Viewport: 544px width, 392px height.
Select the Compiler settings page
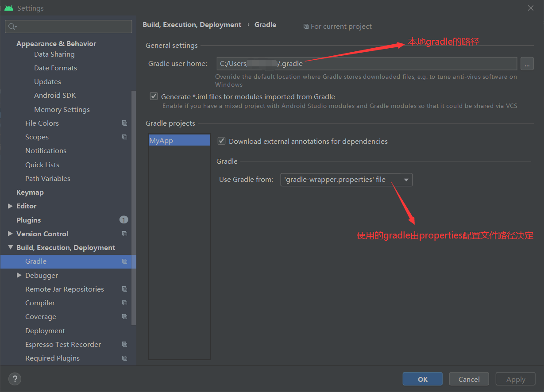click(x=40, y=303)
